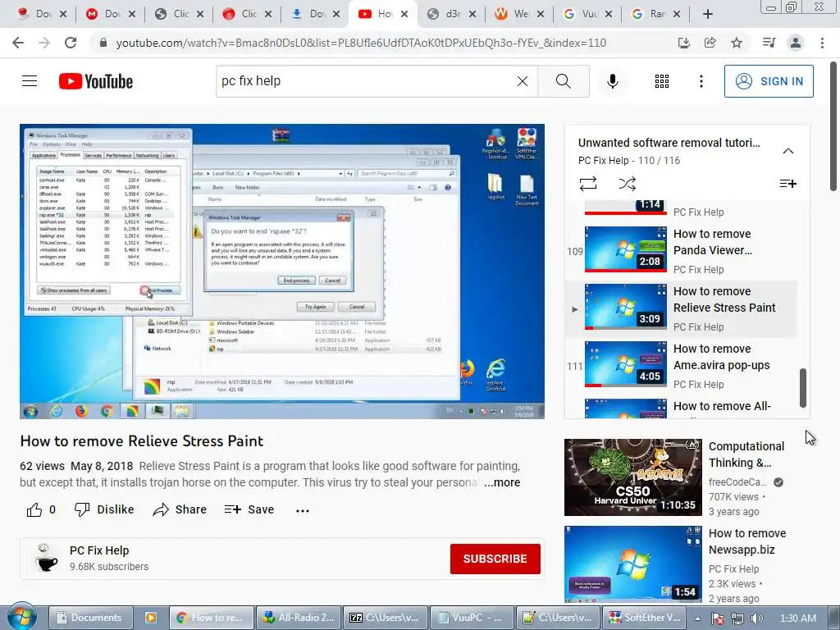Screen dimensions: 840x630
Task: Click the volume speaker tray icon
Action: pos(757,619)
